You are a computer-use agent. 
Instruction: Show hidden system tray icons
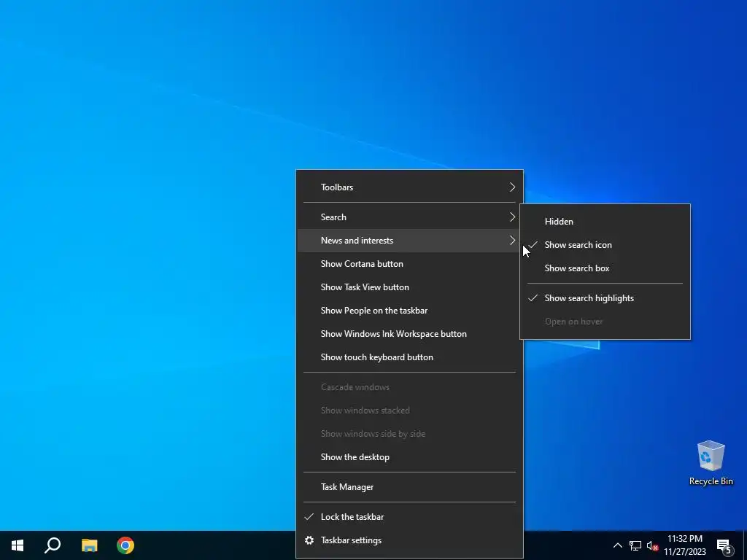[x=617, y=545]
